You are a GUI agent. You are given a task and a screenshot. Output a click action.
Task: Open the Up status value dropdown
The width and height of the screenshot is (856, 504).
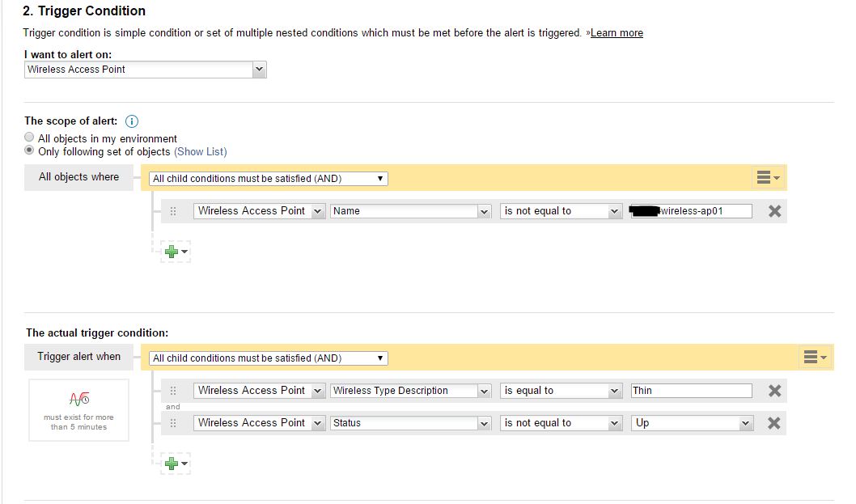[692, 423]
